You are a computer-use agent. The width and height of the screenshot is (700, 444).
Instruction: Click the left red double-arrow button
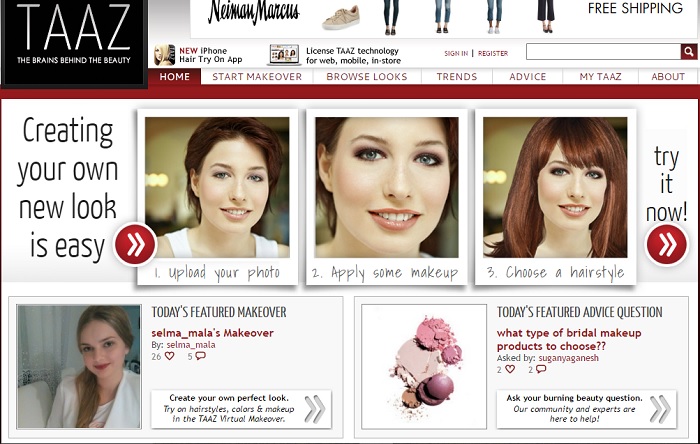pyautogui.click(x=134, y=244)
